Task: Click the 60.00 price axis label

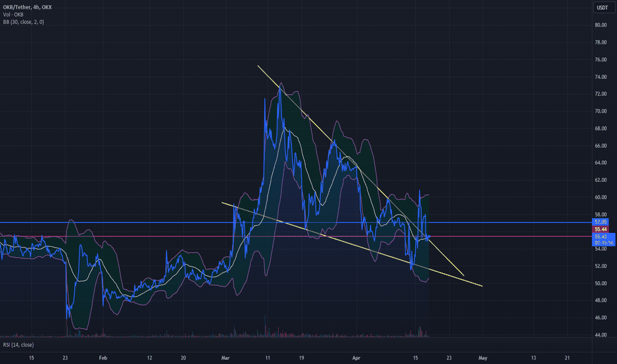Action: (x=600, y=197)
